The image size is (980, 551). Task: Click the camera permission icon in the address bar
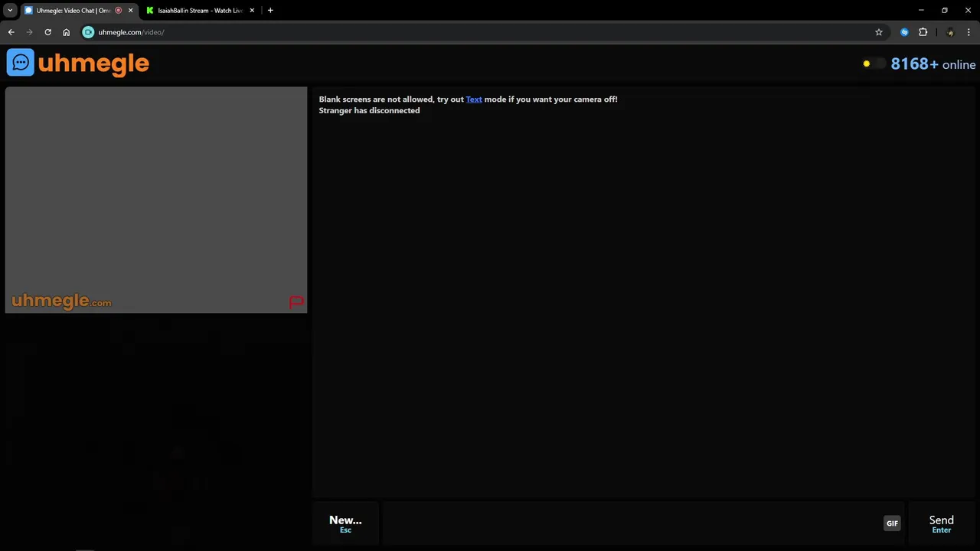pos(88,32)
